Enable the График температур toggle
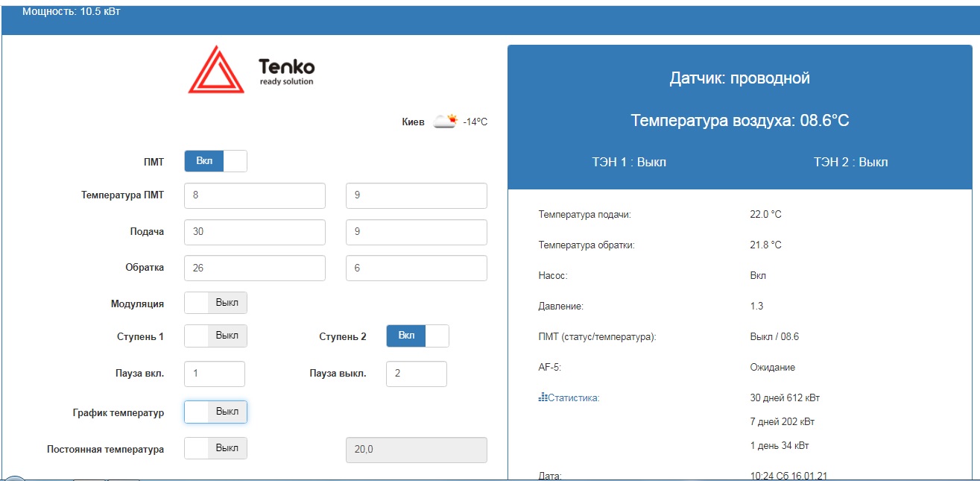 pyautogui.click(x=215, y=412)
